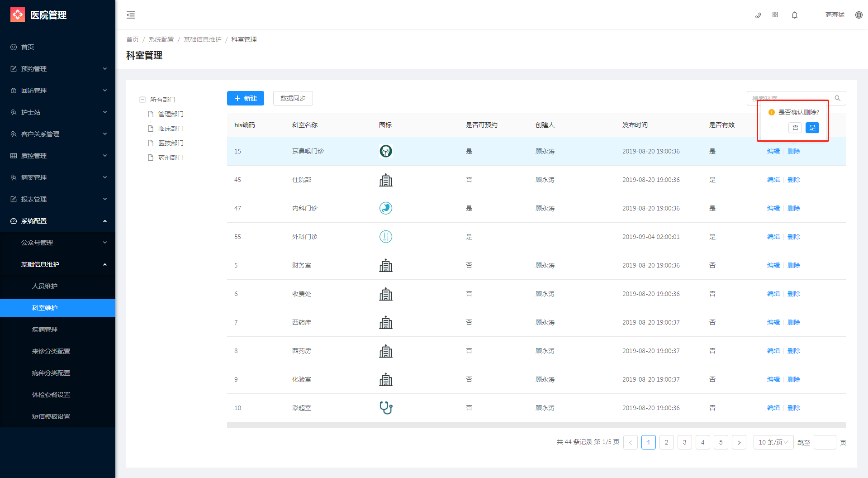Open notifications via the bell icon
868x478 pixels.
click(x=795, y=15)
